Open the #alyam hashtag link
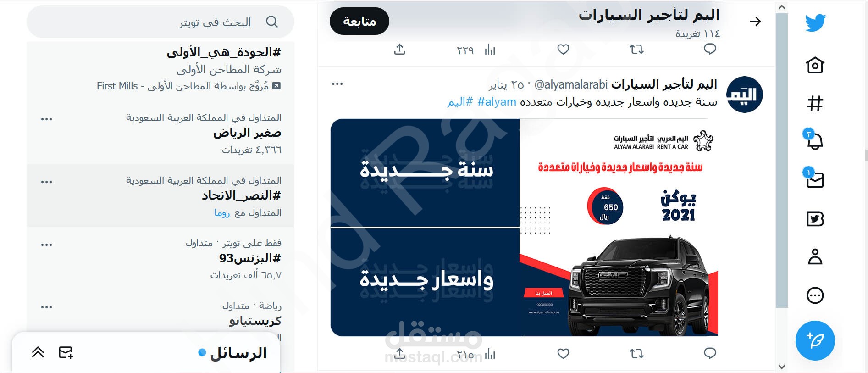Screen dimensions: 868x373 (x=497, y=101)
